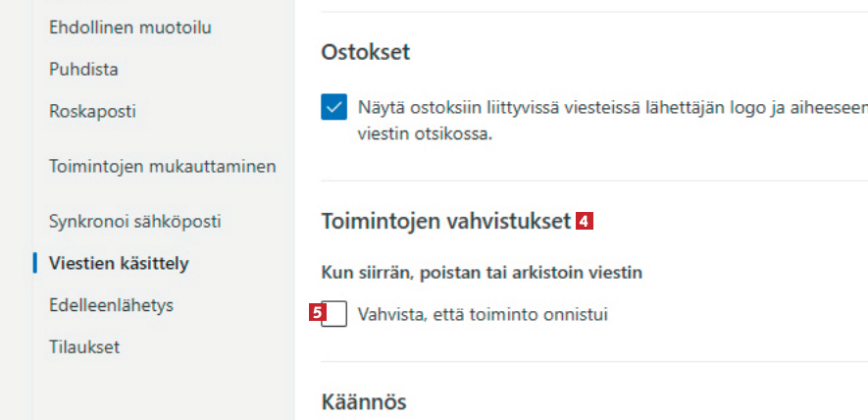
Task: Click the active Viestien käsittely item
Action: coord(119,263)
